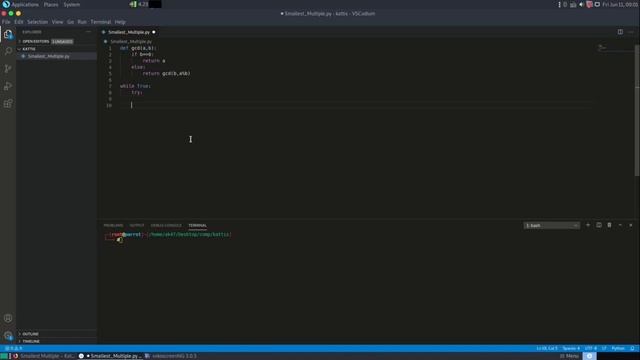The width and height of the screenshot is (640, 360).
Task: Switch to the Output panel tab
Action: [137, 225]
